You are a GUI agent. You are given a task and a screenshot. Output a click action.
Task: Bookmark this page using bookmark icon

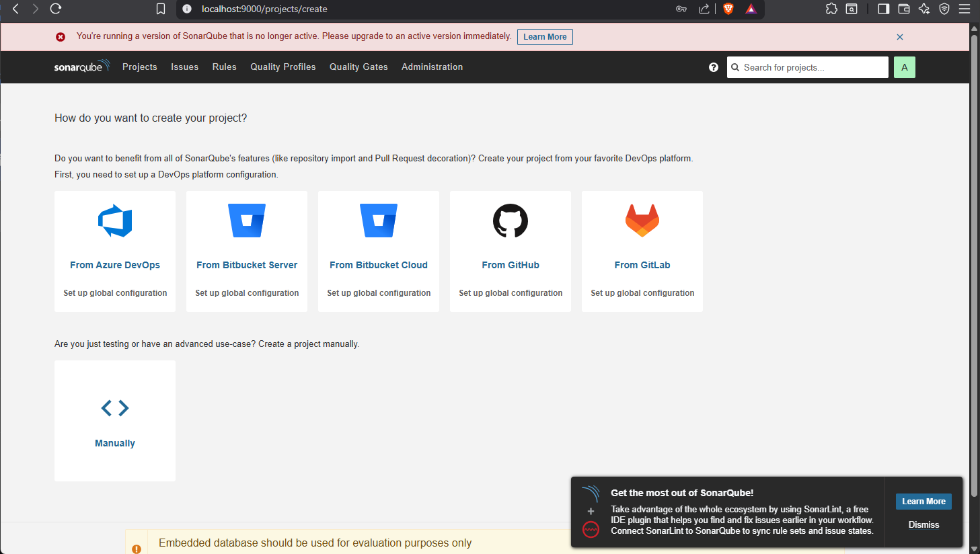161,9
